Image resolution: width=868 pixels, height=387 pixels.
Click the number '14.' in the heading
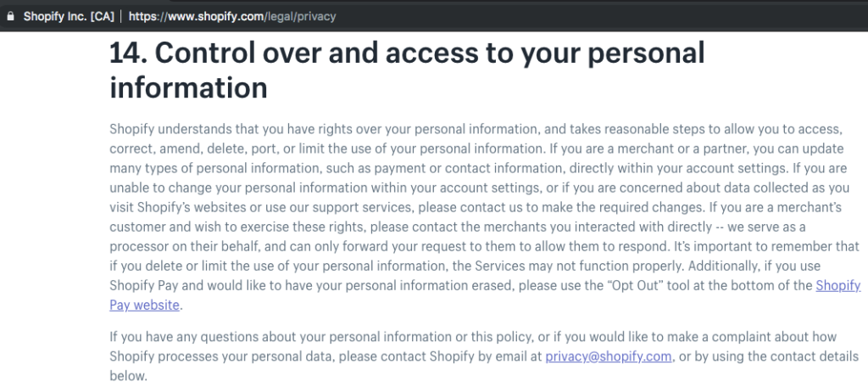pos(128,53)
